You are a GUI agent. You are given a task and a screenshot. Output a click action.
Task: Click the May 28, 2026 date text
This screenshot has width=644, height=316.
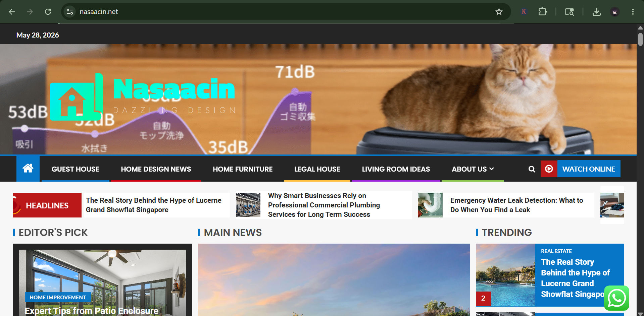tap(38, 35)
